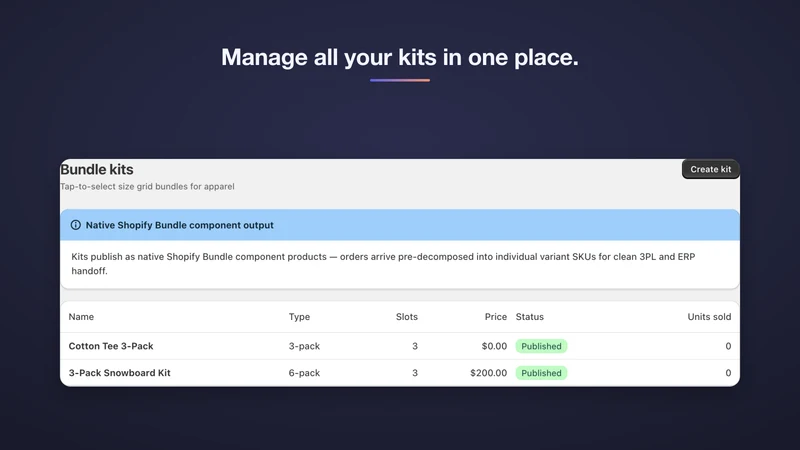Click Published badge for Cotton Tee 3-Pack

[541, 346]
